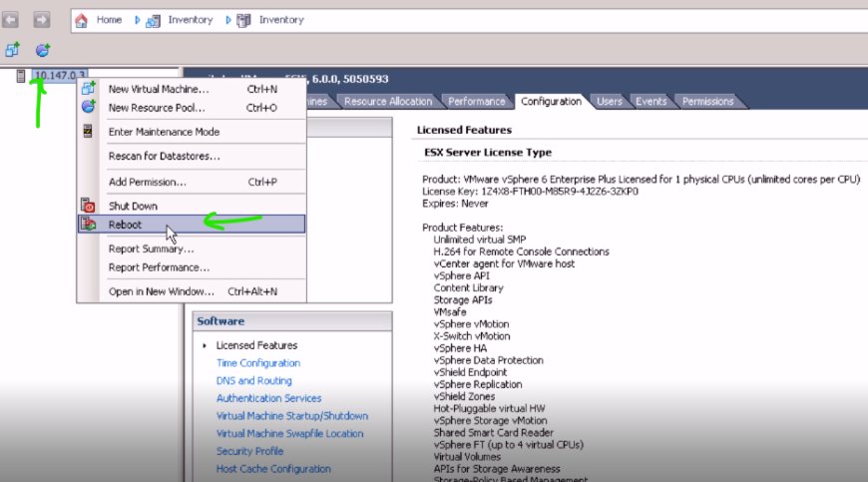Open Report Summary option
The height and width of the screenshot is (482, 868).
pos(193,249)
